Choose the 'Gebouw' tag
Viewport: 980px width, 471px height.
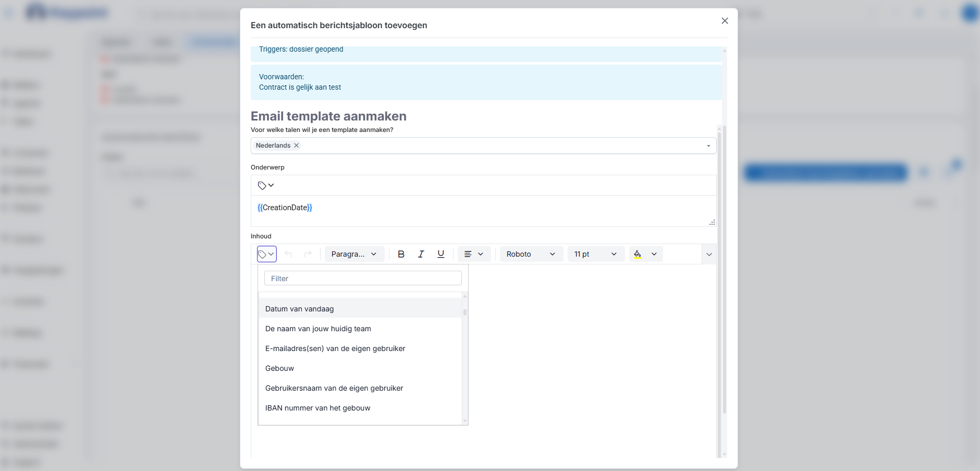click(360, 368)
